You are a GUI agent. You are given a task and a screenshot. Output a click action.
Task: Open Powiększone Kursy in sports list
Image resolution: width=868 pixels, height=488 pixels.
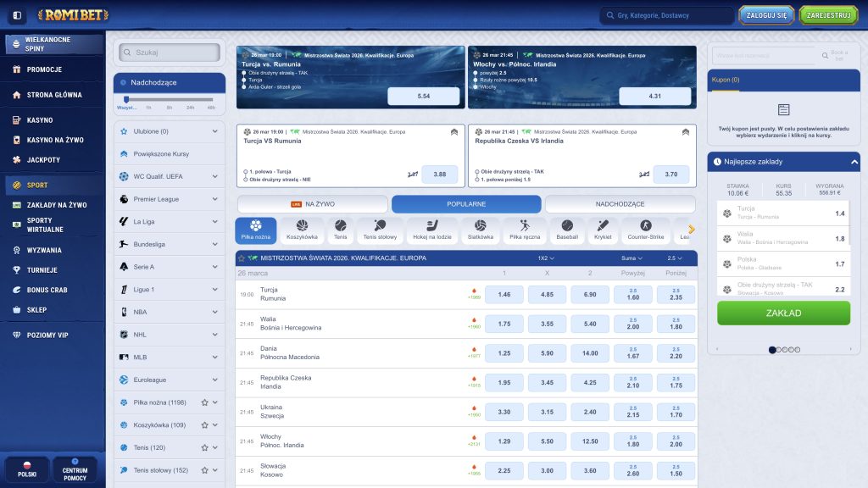[x=170, y=154]
